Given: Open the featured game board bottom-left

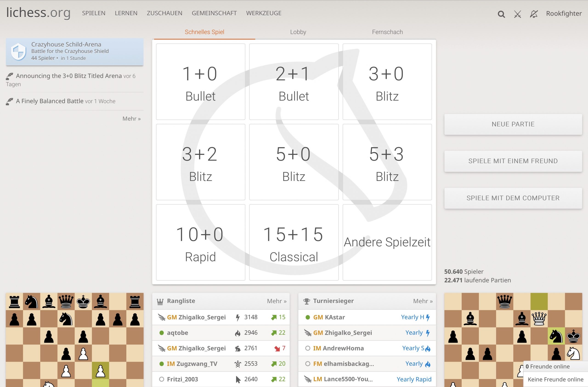Looking at the screenshot, I should tap(75, 340).
